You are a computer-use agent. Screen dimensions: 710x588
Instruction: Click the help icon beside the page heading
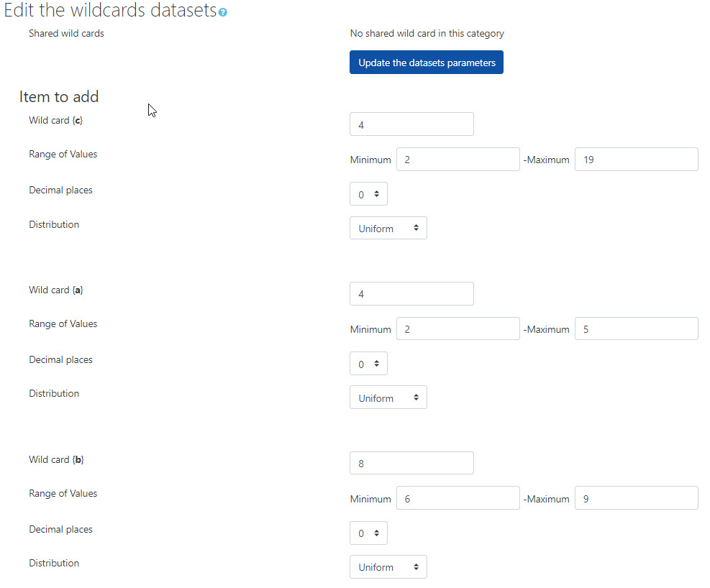[222, 13]
